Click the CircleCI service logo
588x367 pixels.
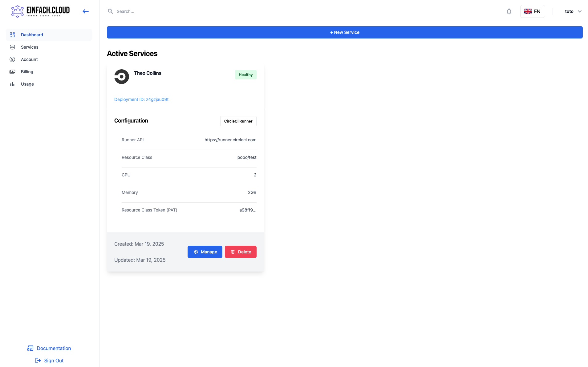122,77
